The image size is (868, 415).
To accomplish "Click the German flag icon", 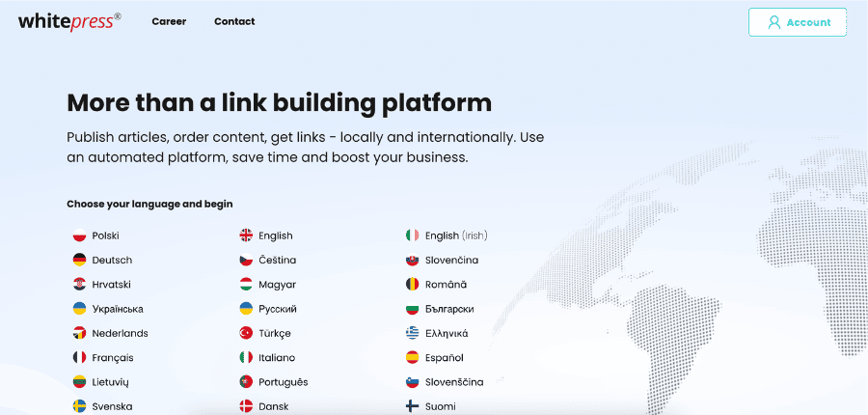I will coord(80,260).
